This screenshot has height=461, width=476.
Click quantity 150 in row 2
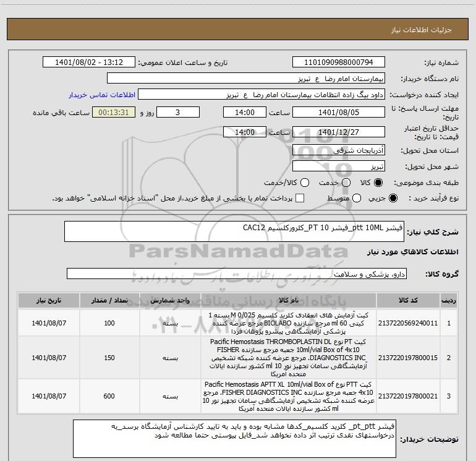[109, 358]
